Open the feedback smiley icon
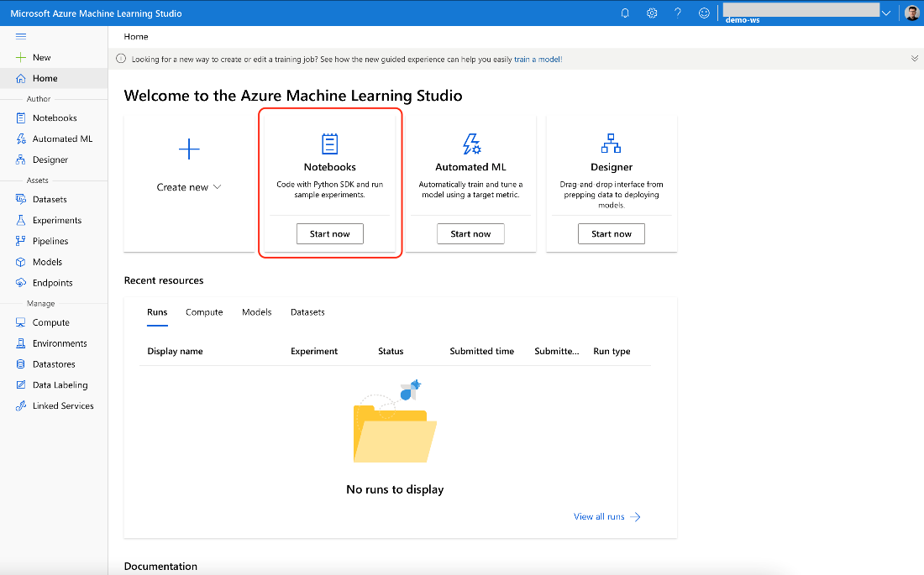Screen dimensions: 924x575 point(704,13)
